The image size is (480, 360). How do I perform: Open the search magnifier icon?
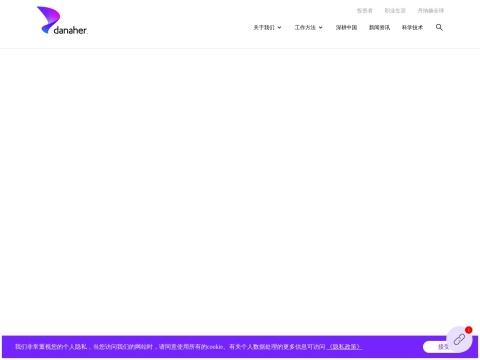[x=439, y=27]
